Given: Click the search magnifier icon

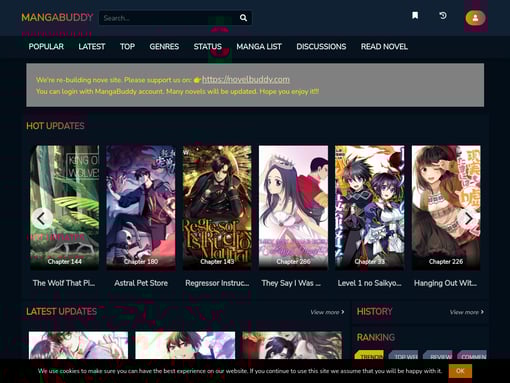Looking at the screenshot, I should tap(243, 18).
